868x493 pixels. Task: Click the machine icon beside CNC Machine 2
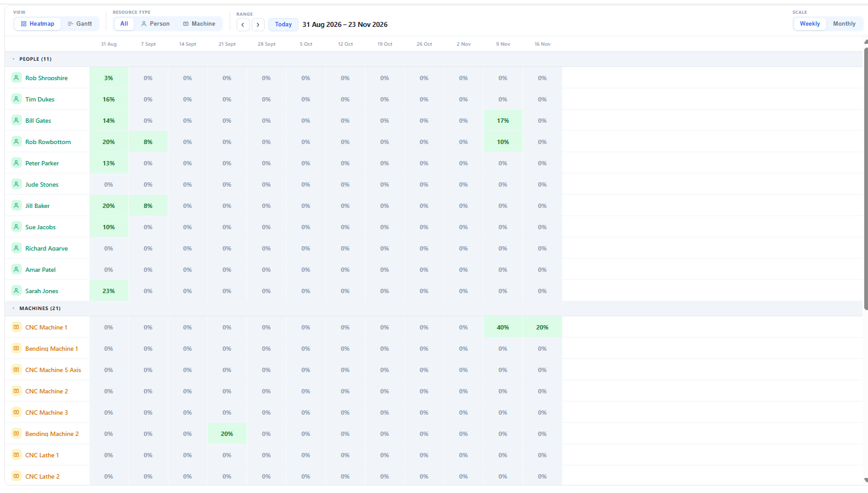pyautogui.click(x=16, y=391)
